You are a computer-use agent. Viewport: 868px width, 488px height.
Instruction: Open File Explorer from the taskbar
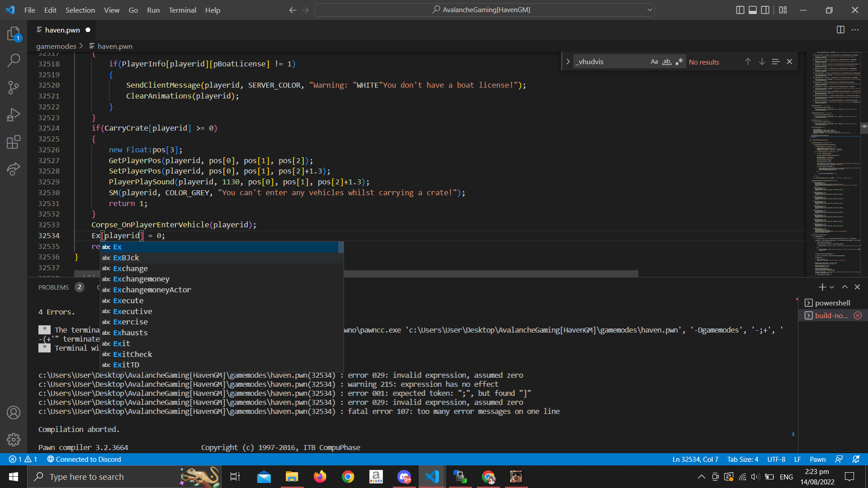point(292,477)
